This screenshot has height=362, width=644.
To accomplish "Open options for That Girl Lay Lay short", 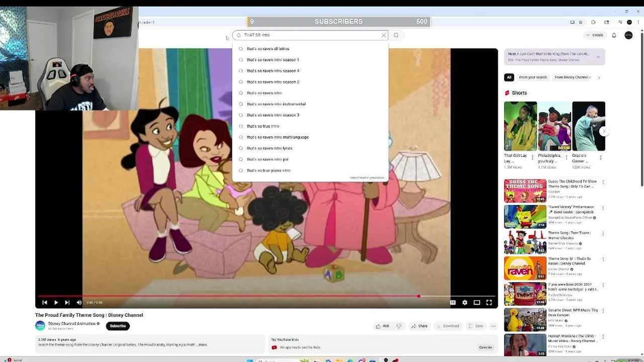I will (x=532, y=157).
